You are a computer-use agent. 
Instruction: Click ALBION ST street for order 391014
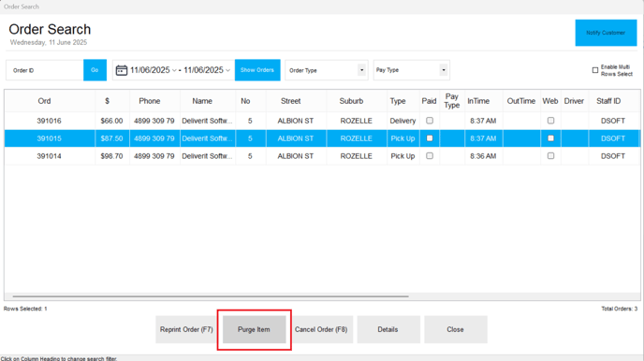pyautogui.click(x=296, y=156)
